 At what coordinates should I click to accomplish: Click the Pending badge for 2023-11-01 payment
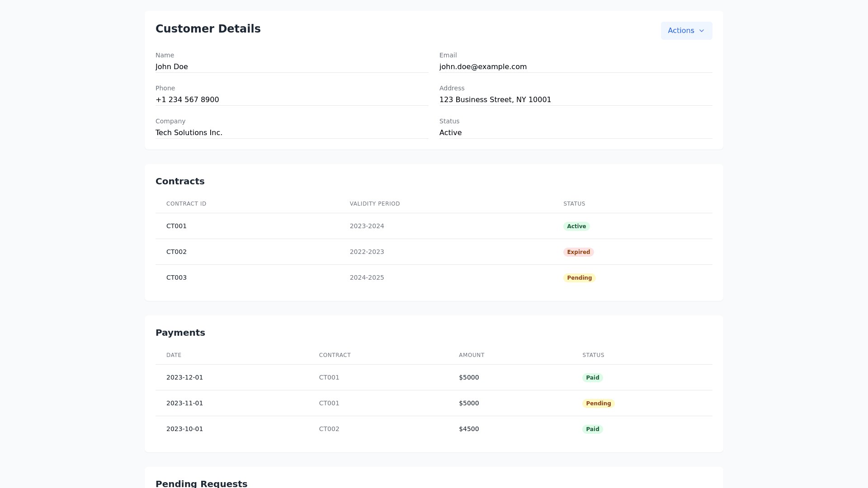598,404
